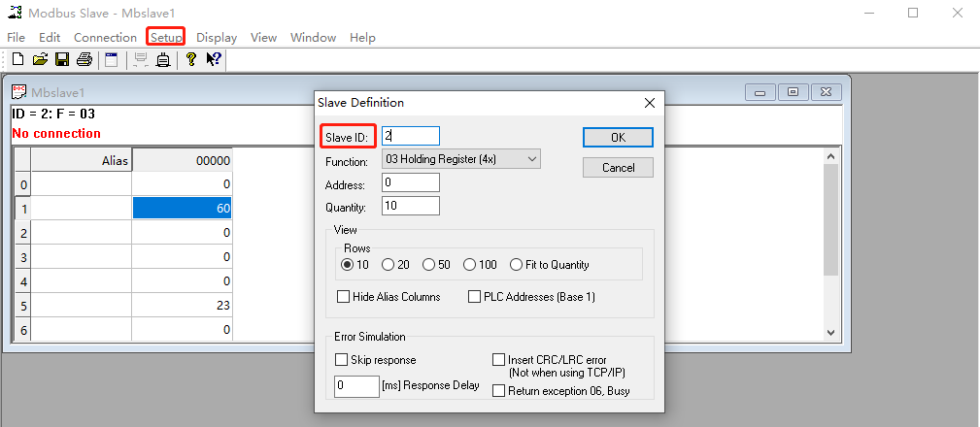Click the slave definition window icon in toolbar
This screenshot has width=980, height=427.
coord(112,60)
